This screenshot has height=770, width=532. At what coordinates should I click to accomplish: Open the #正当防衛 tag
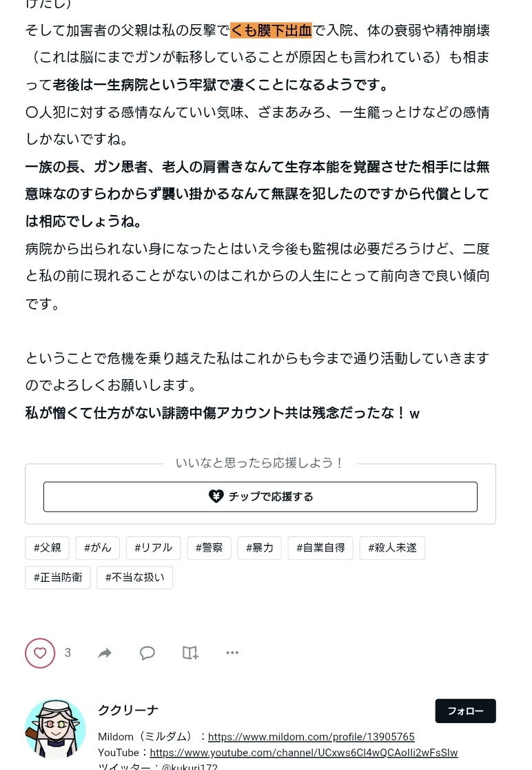(58, 577)
